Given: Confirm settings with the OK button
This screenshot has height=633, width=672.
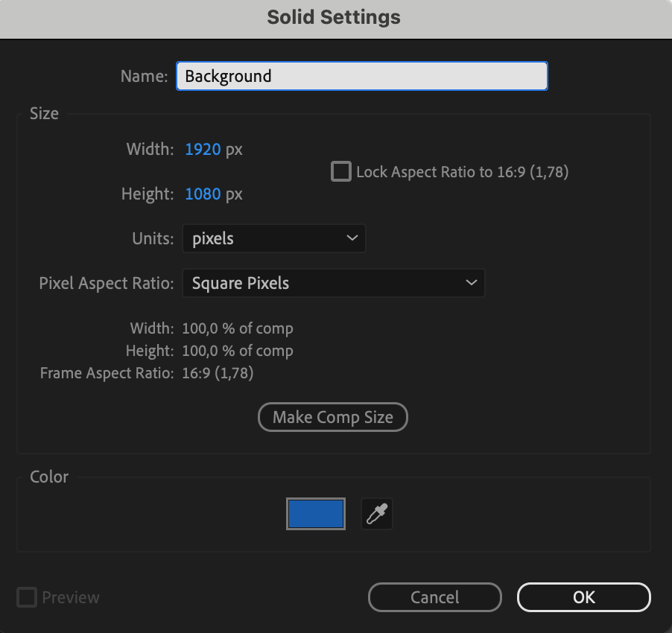Looking at the screenshot, I should (583, 597).
